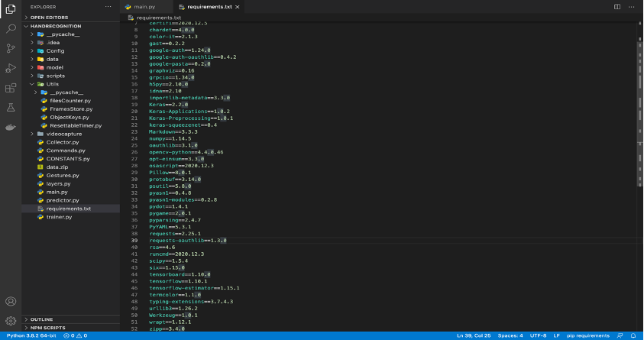
Task: Open Gestures.py file
Action: (70, 175)
